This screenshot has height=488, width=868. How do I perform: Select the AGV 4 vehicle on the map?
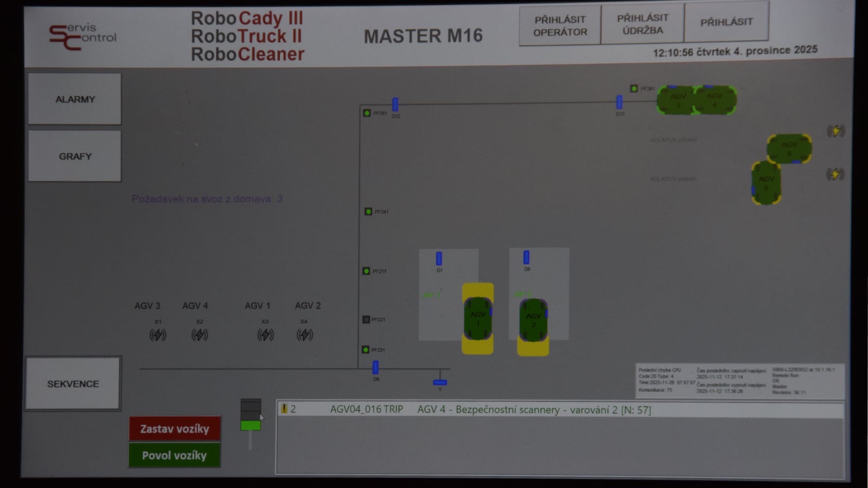pos(716,100)
